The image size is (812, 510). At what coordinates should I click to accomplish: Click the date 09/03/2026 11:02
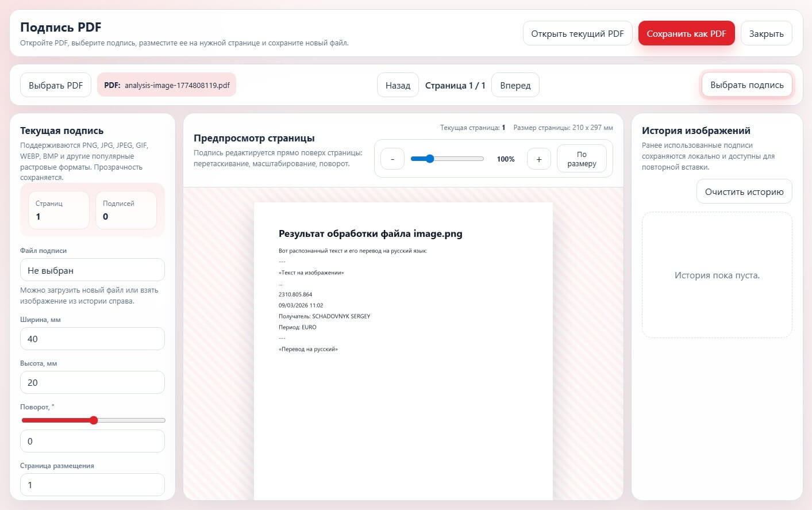pos(301,305)
